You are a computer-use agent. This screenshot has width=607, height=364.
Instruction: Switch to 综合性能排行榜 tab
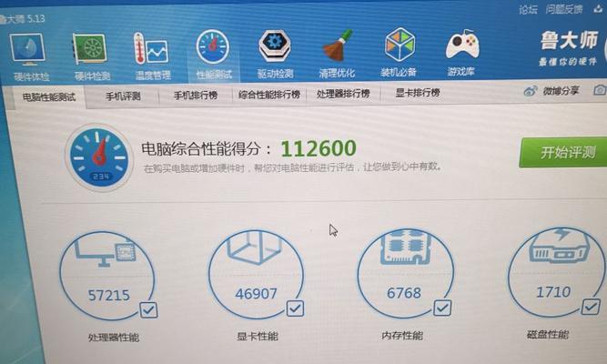(x=269, y=95)
